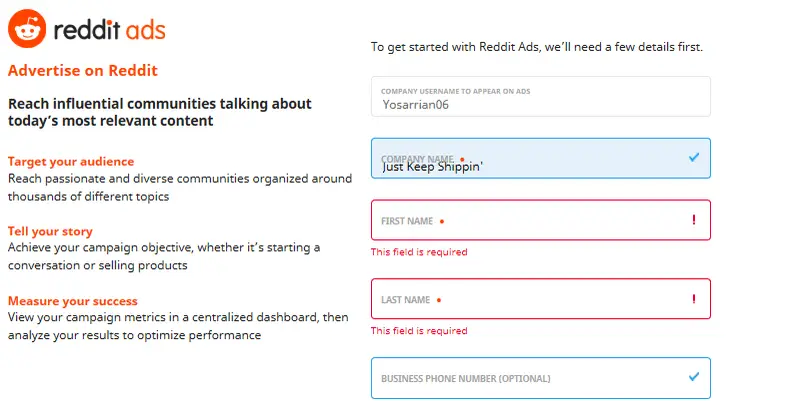The width and height of the screenshot is (798, 417).
Task: Click the blue checkmark in Company Name field
Action: click(694, 157)
